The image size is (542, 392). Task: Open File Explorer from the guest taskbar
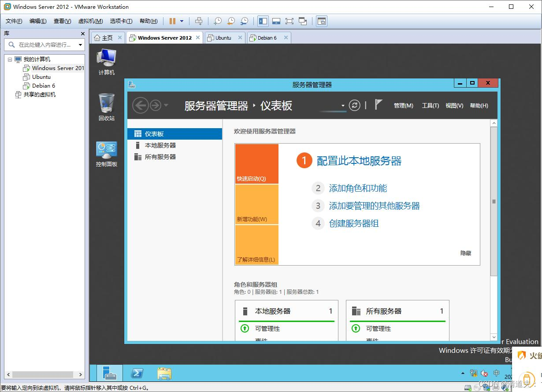click(x=164, y=373)
